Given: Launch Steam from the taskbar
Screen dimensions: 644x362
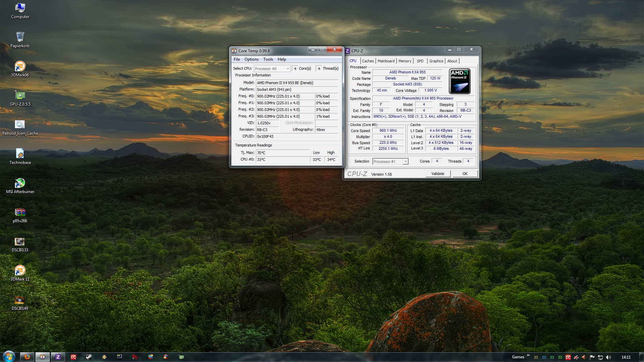Looking at the screenshot, I should coord(89,357).
